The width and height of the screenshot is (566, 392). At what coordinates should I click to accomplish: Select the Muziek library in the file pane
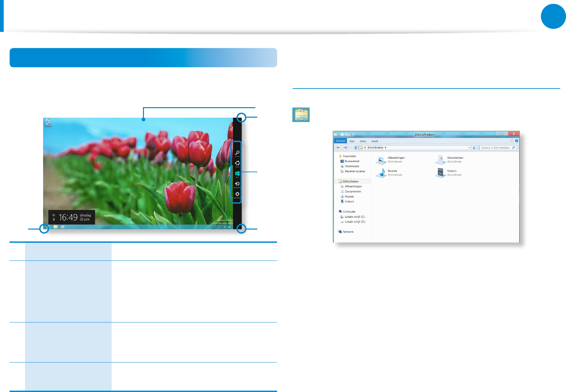click(389, 173)
